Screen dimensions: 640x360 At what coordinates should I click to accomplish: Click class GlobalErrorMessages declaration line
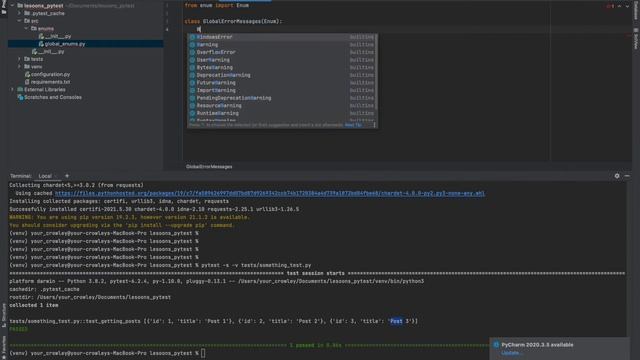233,21
